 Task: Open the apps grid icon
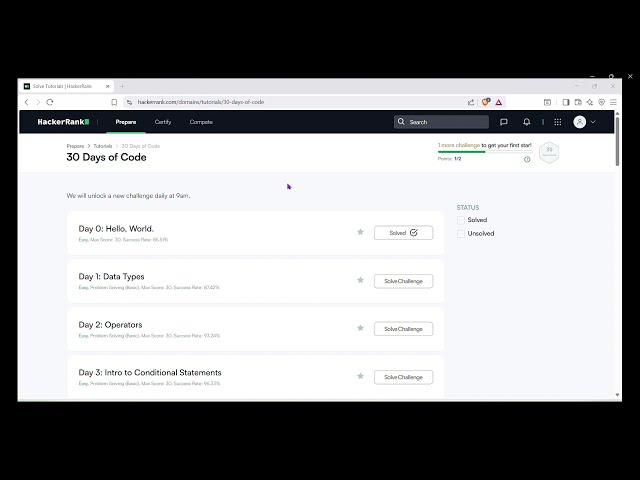point(558,122)
